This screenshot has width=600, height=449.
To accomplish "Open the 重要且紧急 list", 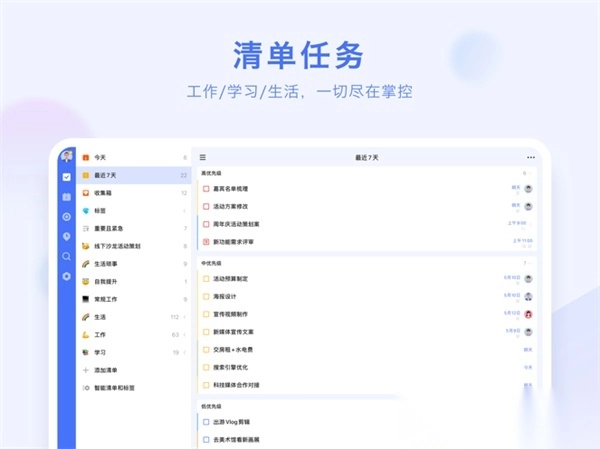I will pos(134,229).
